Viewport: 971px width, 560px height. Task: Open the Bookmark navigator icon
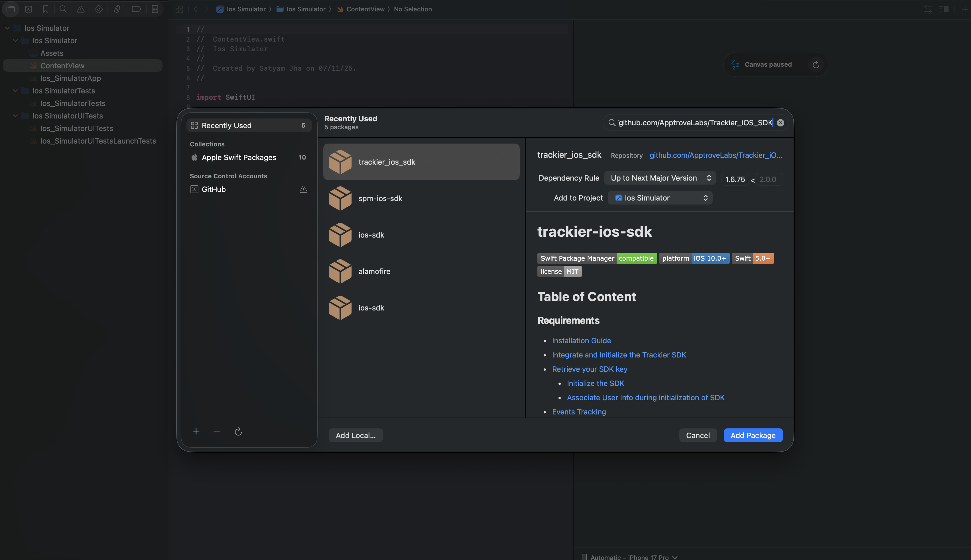tap(45, 9)
